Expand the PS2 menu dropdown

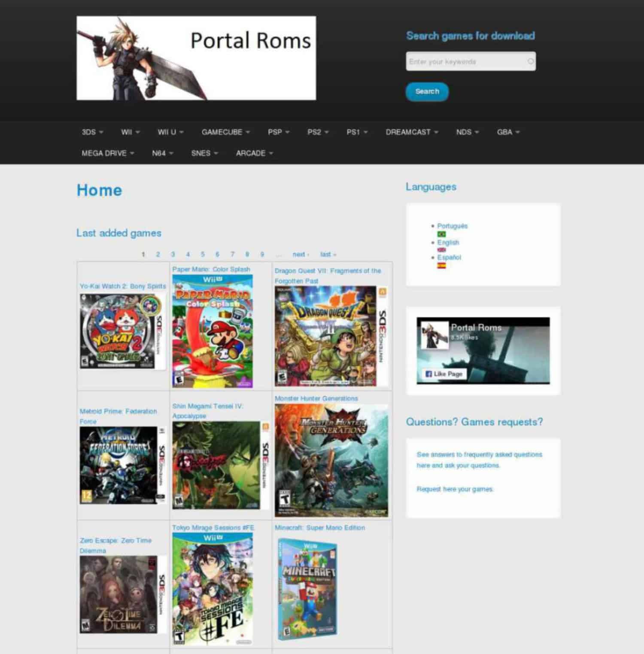[318, 132]
